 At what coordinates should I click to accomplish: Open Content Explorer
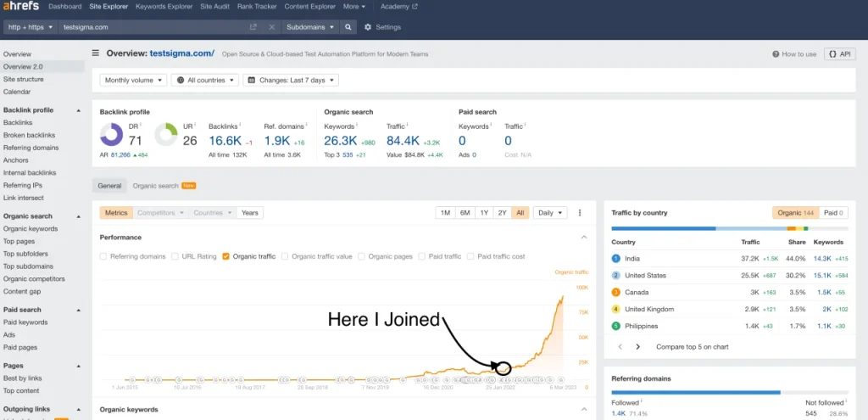(x=310, y=7)
